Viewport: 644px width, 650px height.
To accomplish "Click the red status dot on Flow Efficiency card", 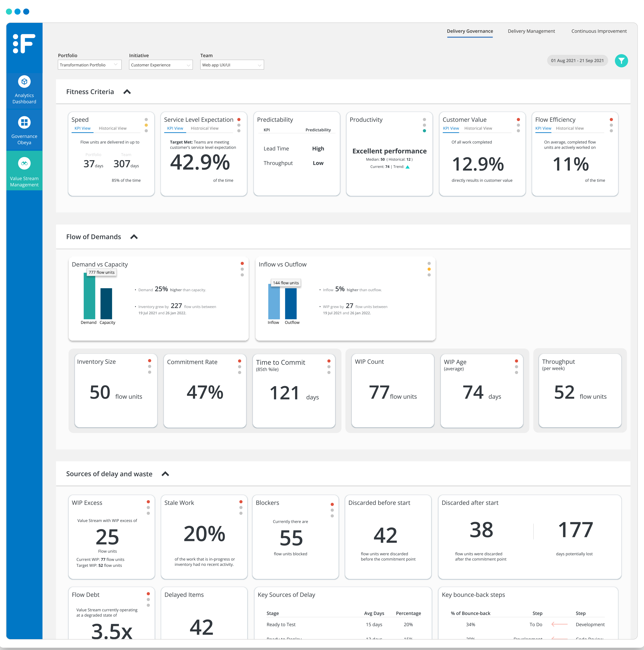I will (611, 119).
